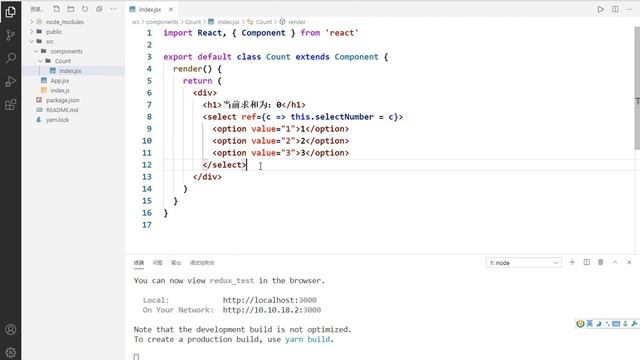Open explorer more actions ellipsis

(x=113, y=9)
